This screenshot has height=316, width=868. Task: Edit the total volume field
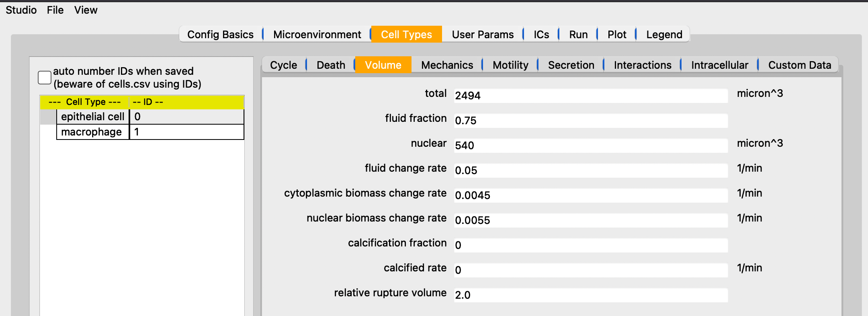point(591,96)
